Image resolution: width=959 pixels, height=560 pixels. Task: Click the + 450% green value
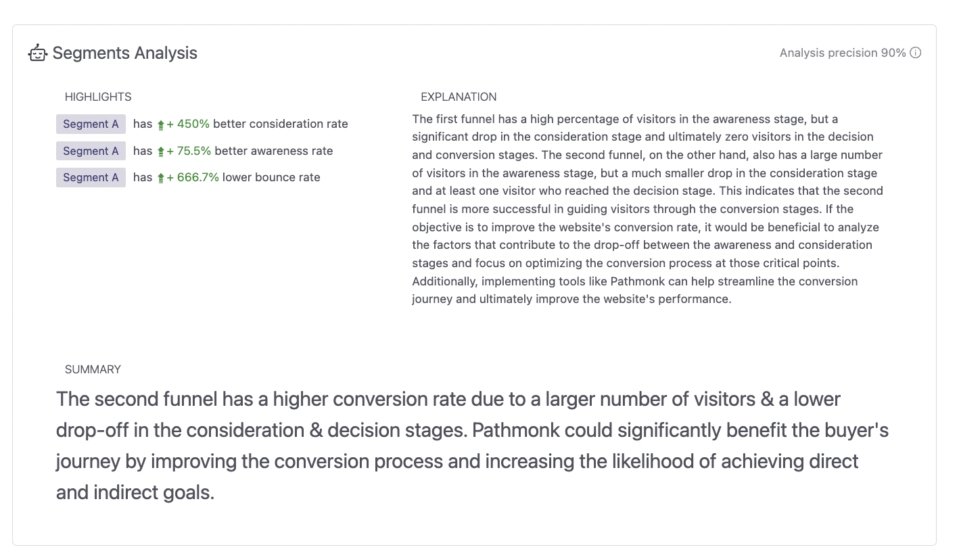tap(189, 124)
